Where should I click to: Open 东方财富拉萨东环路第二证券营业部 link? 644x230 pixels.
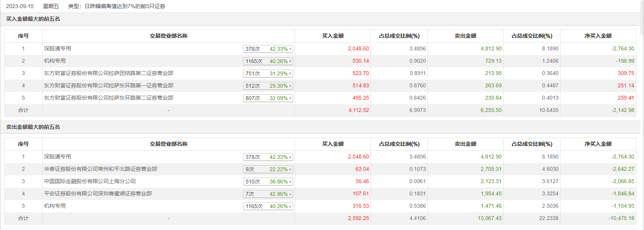tap(108, 98)
